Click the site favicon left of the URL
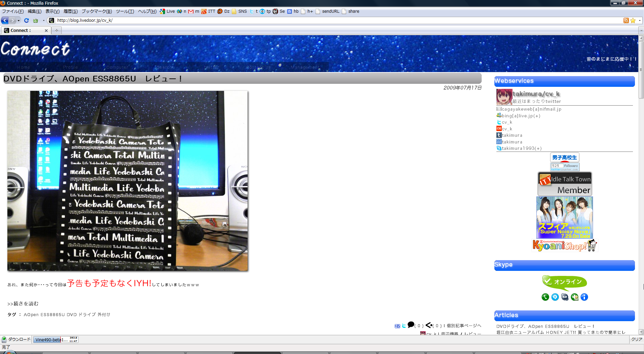 tap(51, 20)
